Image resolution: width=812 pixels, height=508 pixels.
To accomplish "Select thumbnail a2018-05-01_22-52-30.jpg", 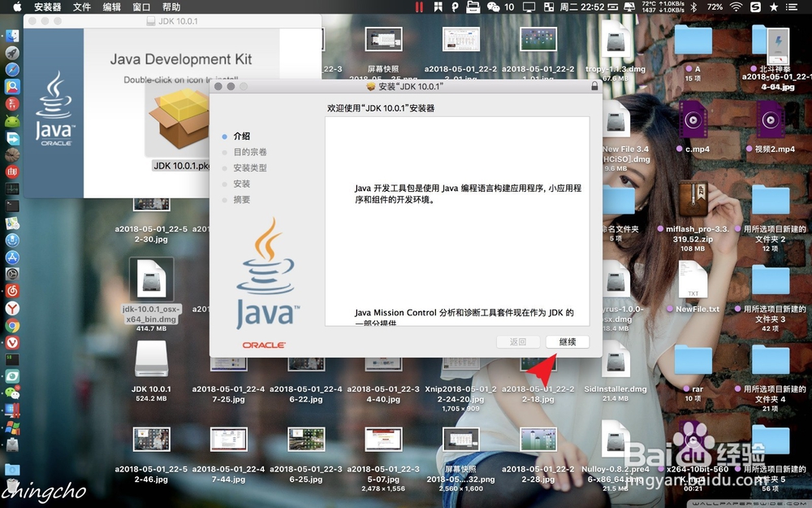I will coord(151,204).
